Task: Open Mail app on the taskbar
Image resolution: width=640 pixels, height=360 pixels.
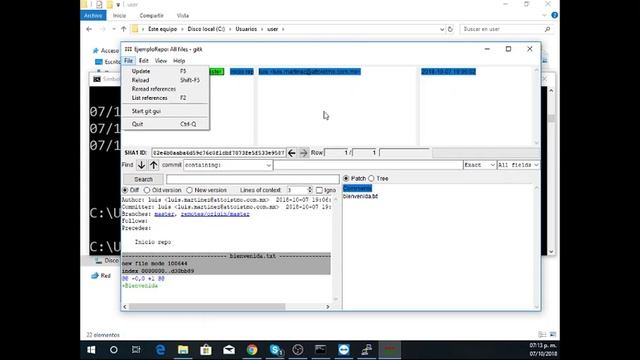Action: tap(229, 350)
